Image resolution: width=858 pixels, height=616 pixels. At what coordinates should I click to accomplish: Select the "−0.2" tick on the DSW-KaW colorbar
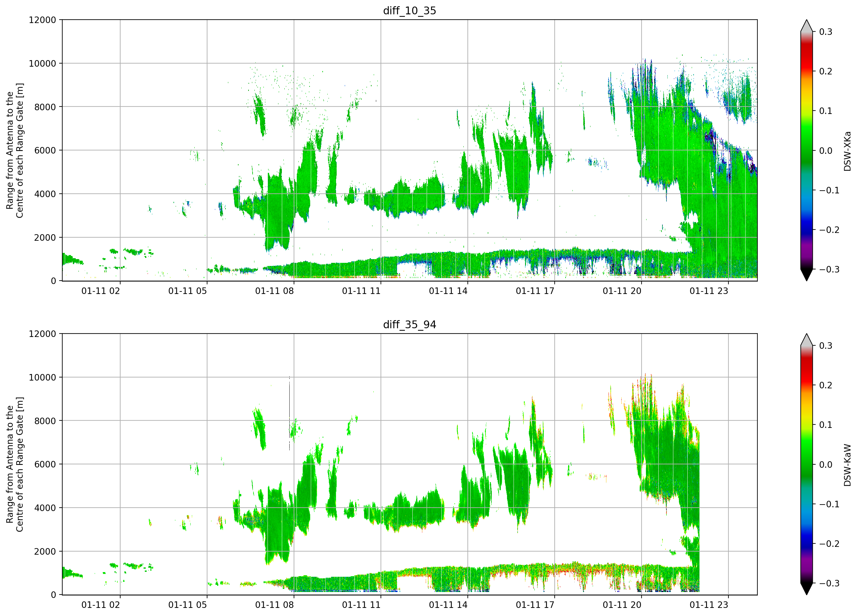[829, 544]
